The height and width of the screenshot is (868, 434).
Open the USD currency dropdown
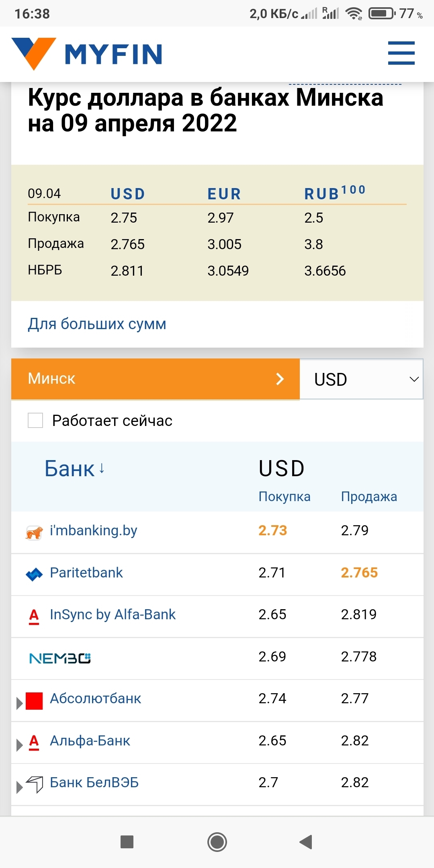(x=361, y=379)
